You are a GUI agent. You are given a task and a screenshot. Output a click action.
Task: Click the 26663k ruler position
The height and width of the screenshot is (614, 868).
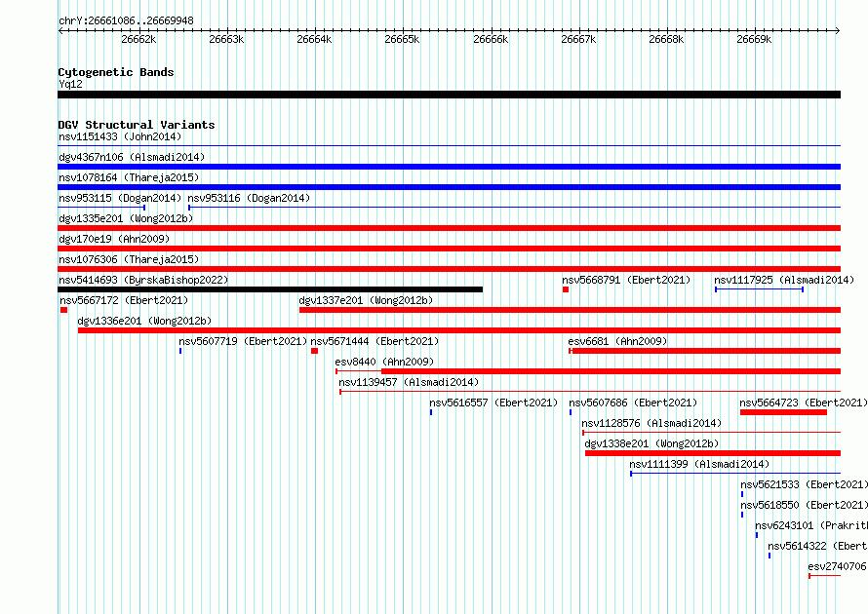tap(226, 39)
